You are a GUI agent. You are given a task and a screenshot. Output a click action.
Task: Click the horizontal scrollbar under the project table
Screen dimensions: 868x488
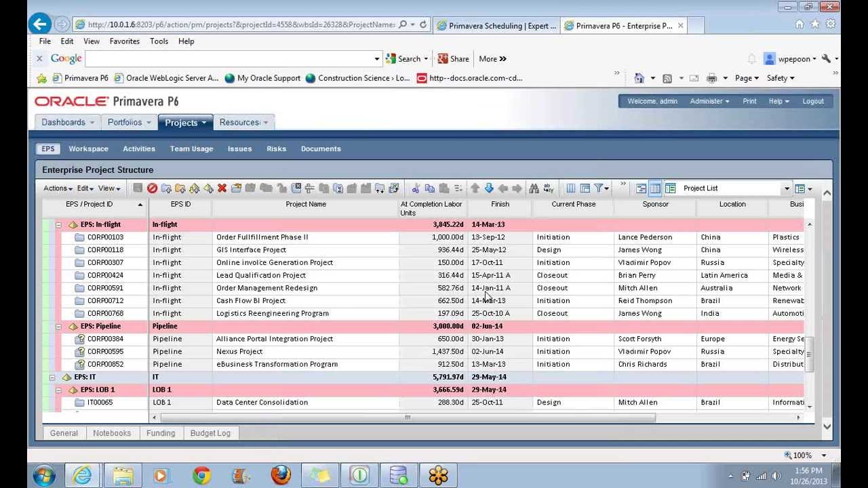408,418
